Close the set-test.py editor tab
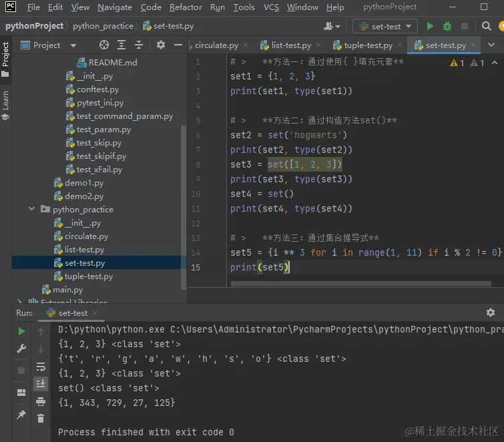This screenshot has width=504, height=442. point(473,45)
